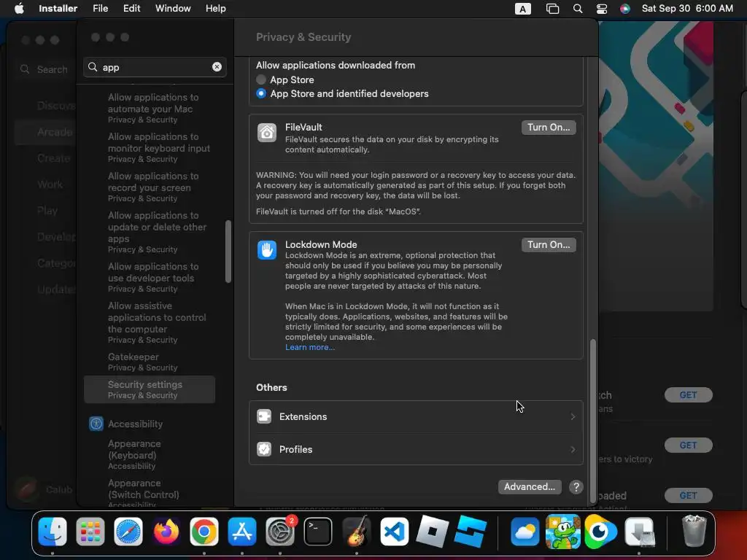Click the Search field in App Store window
Viewport: 747px width, 560px height.
45,69
